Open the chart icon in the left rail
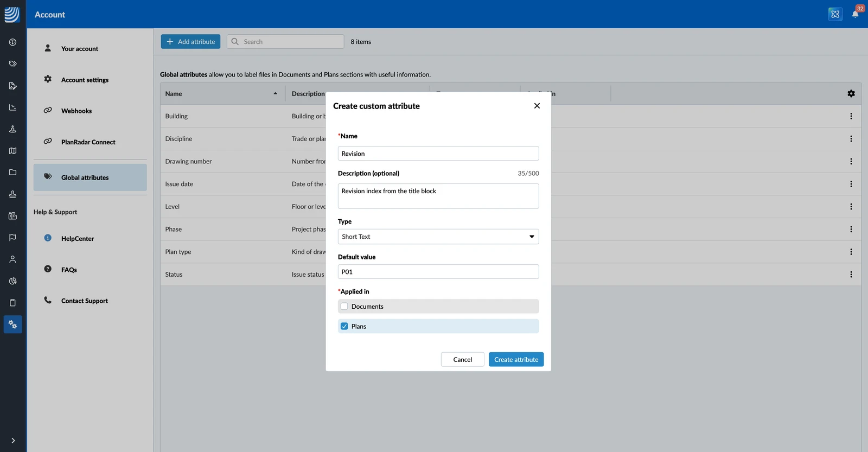This screenshot has height=452, width=868. point(12,107)
